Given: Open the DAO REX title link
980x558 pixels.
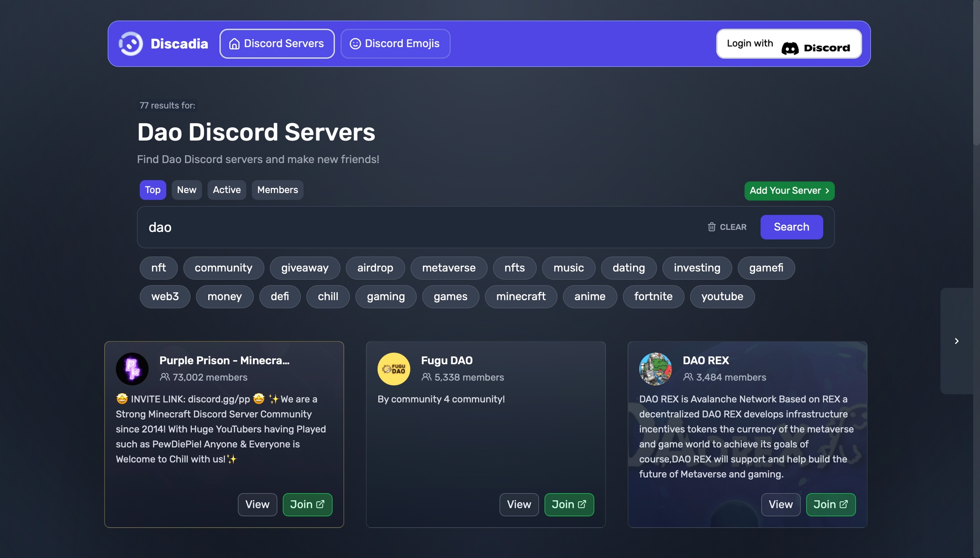Looking at the screenshot, I should coord(706,360).
